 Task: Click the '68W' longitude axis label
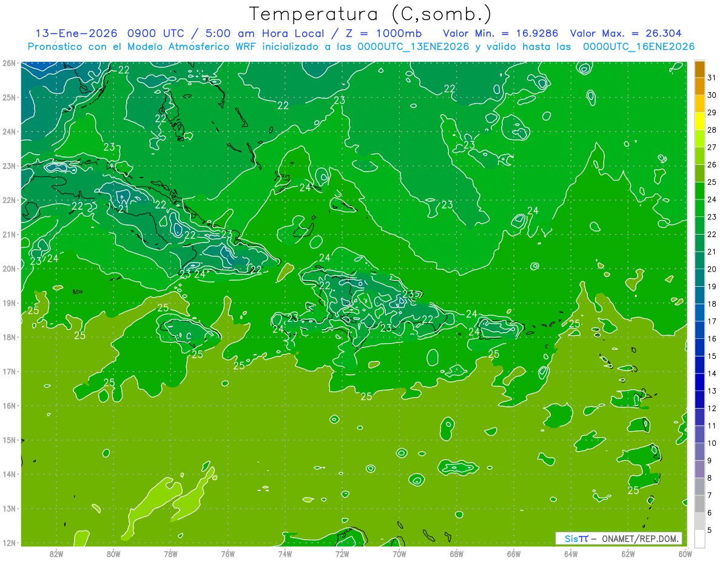(457, 554)
